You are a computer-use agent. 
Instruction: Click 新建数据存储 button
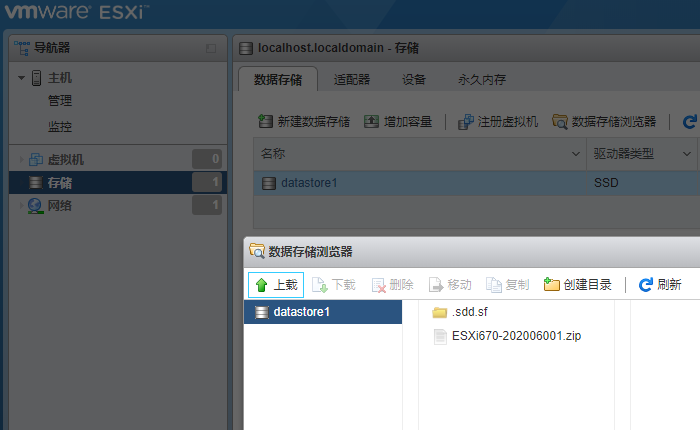point(304,121)
